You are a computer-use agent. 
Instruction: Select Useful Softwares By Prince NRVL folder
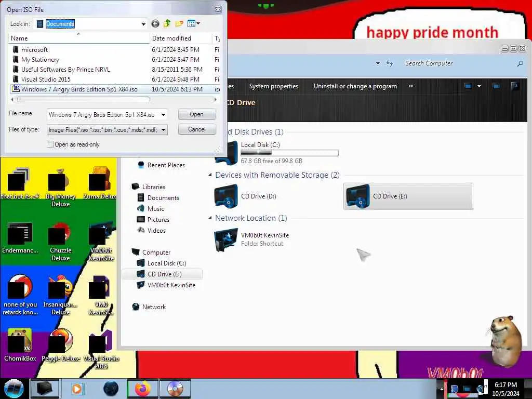(x=114, y=69)
